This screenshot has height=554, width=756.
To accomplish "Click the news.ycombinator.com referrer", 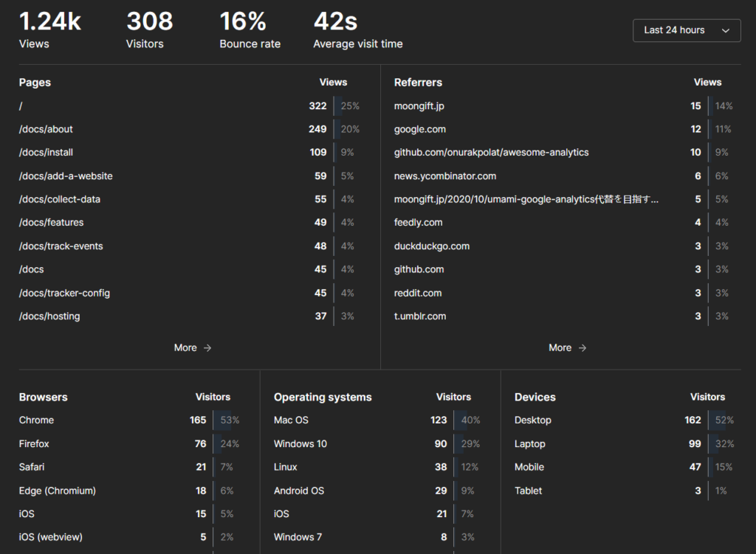I will point(444,176).
